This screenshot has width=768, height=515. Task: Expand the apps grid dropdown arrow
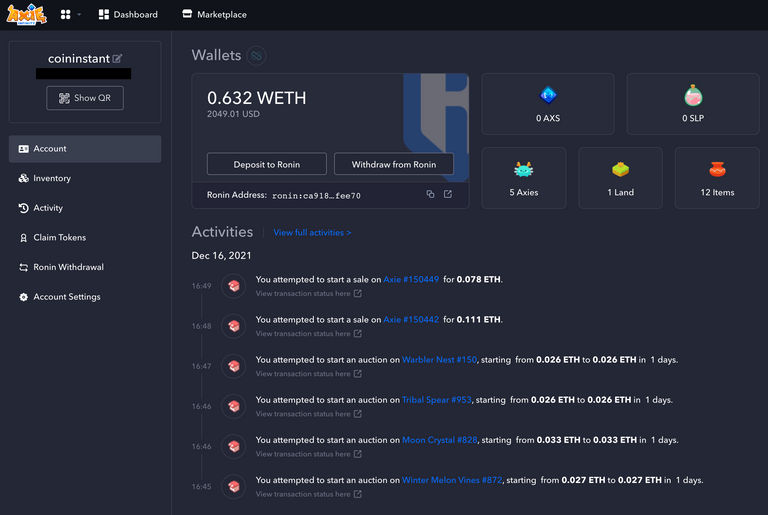(79, 15)
